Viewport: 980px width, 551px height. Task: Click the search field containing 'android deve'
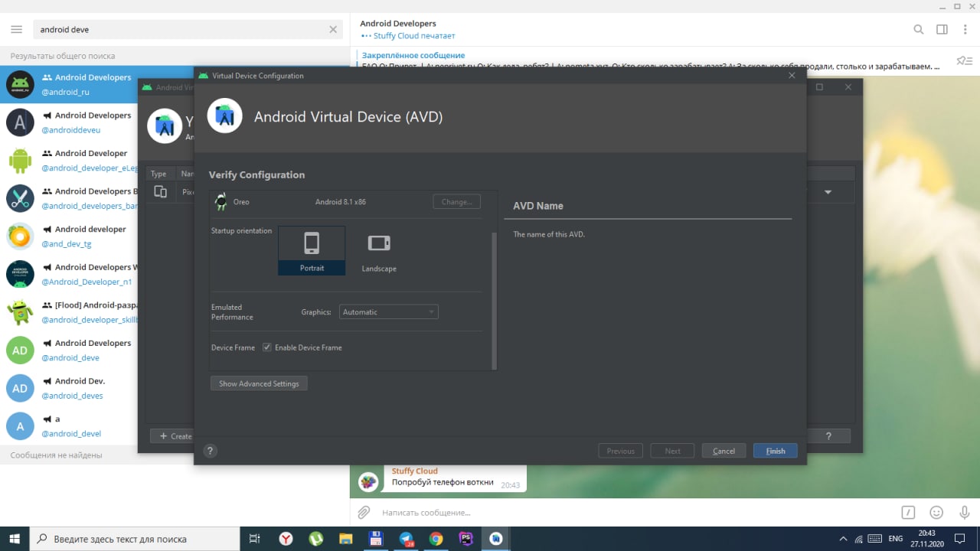(188, 30)
